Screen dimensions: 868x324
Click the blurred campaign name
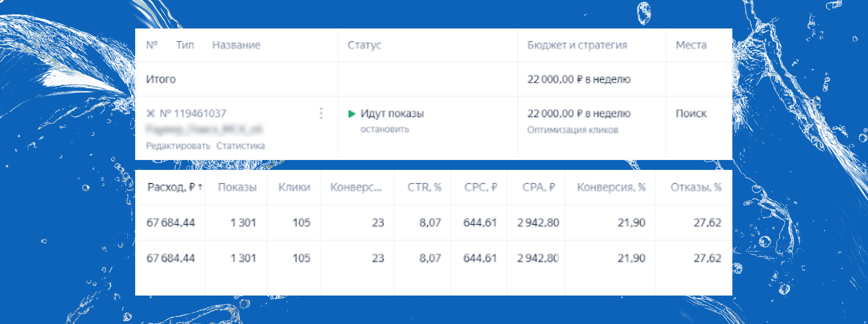pos(204,130)
